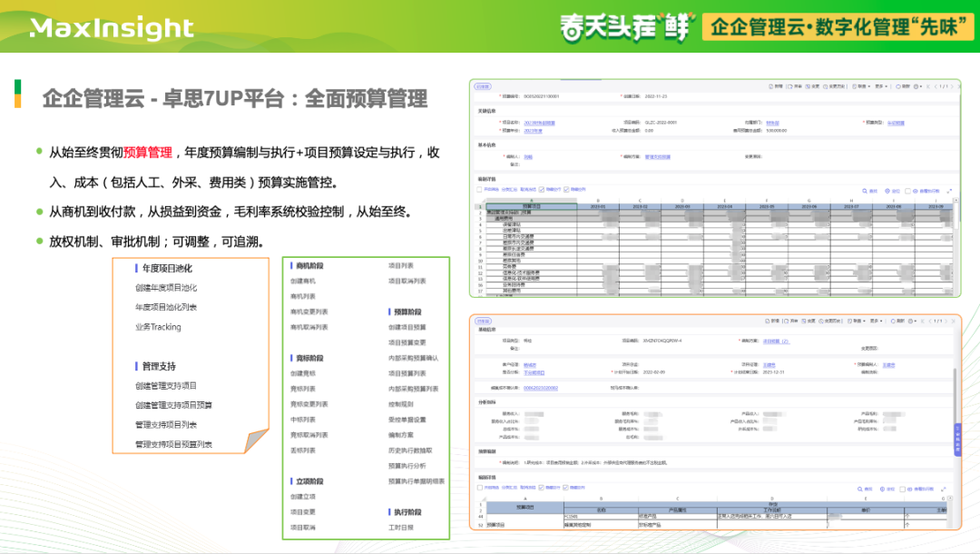Open 年度项目池化列表 menu entry
Screen dimensions: 980x554
pos(166,307)
